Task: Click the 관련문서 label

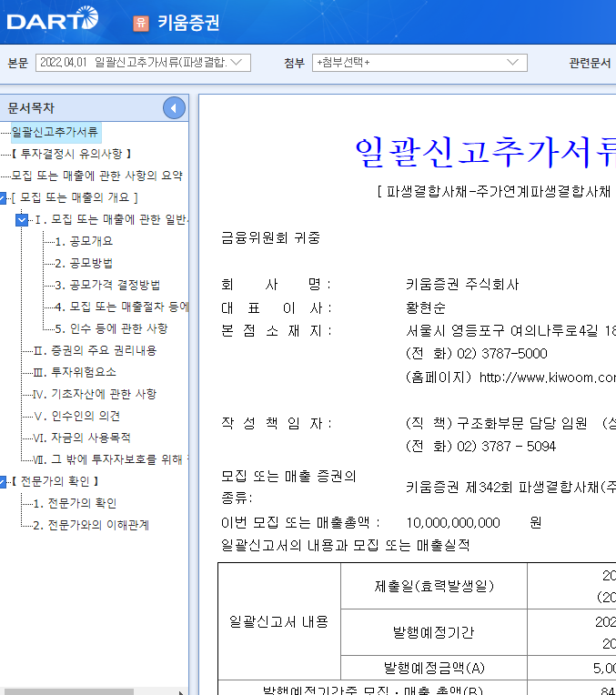Action: click(x=590, y=63)
